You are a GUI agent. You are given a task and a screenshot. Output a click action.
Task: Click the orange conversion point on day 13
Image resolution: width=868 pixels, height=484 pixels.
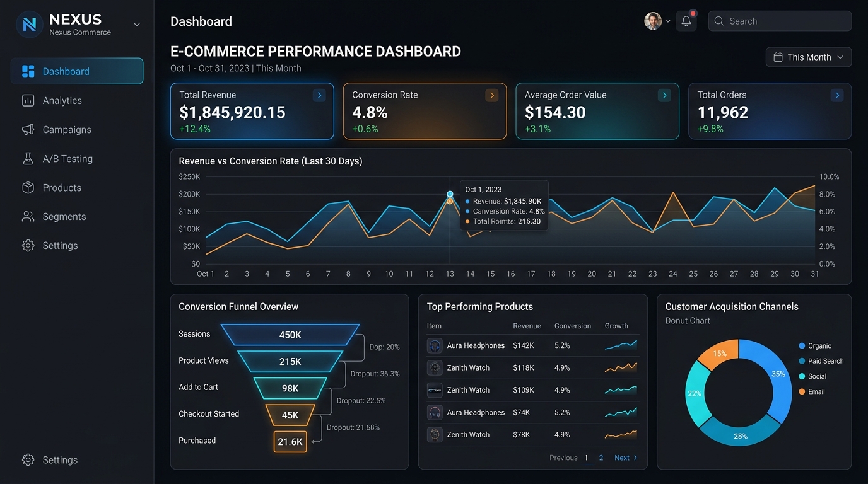tap(450, 201)
